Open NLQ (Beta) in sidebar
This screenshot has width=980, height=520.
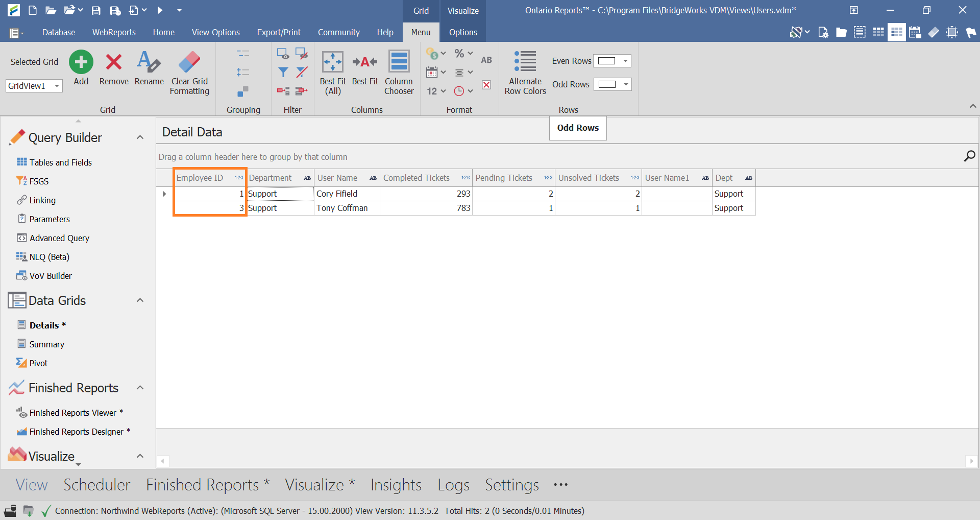click(x=49, y=257)
